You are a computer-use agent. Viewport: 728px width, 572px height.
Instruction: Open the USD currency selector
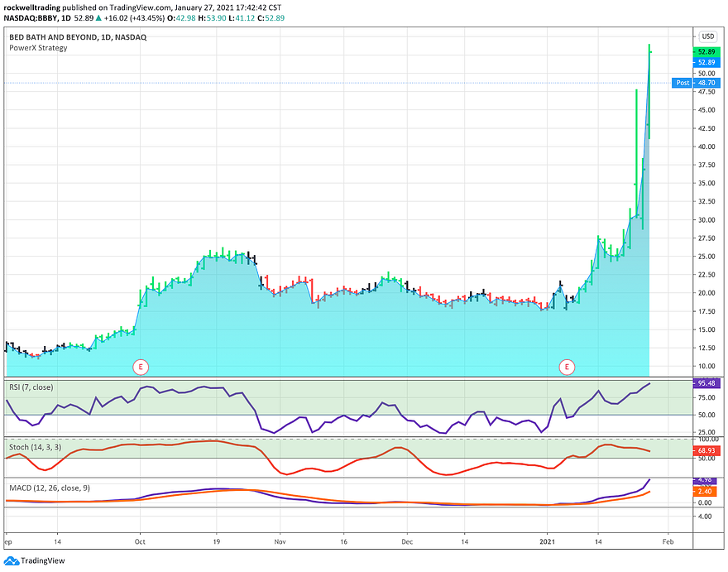[x=707, y=36]
